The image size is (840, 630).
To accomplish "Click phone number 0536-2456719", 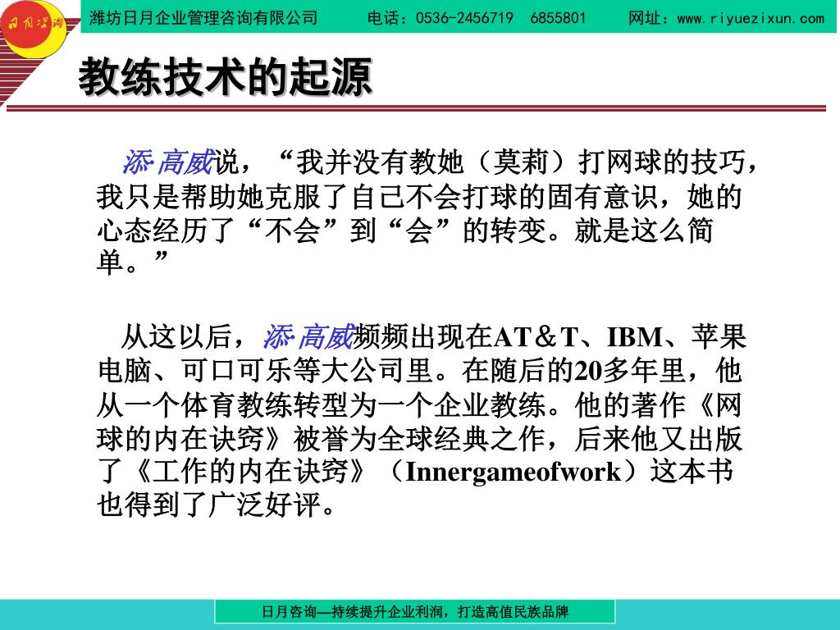I will [x=464, y=18].
